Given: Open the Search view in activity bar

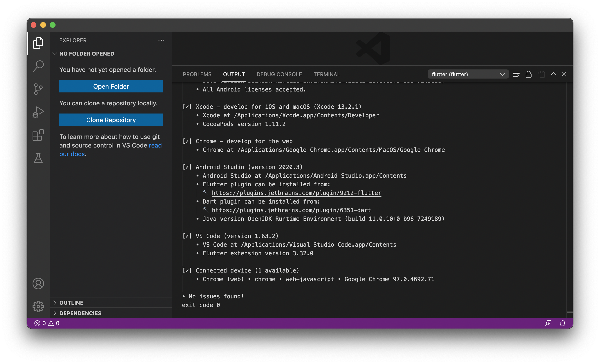Looking at the screenshot, I should pos(38,66).
